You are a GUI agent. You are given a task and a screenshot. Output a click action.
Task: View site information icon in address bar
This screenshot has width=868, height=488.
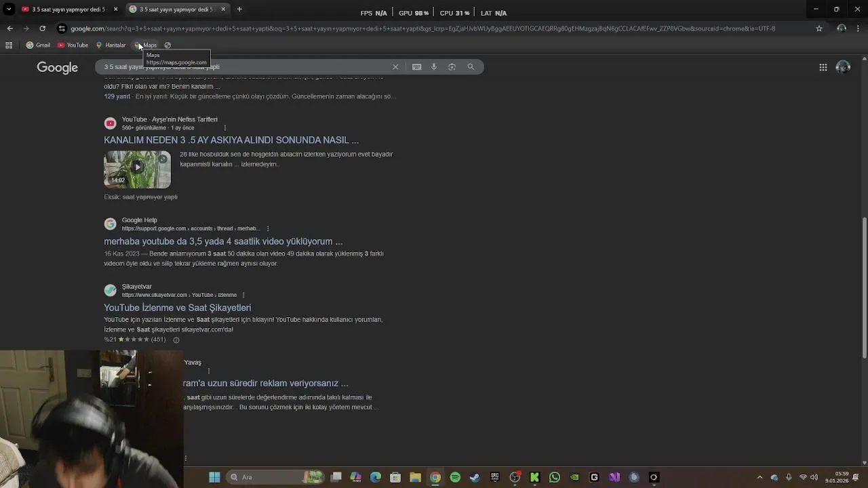click(62, 28)
